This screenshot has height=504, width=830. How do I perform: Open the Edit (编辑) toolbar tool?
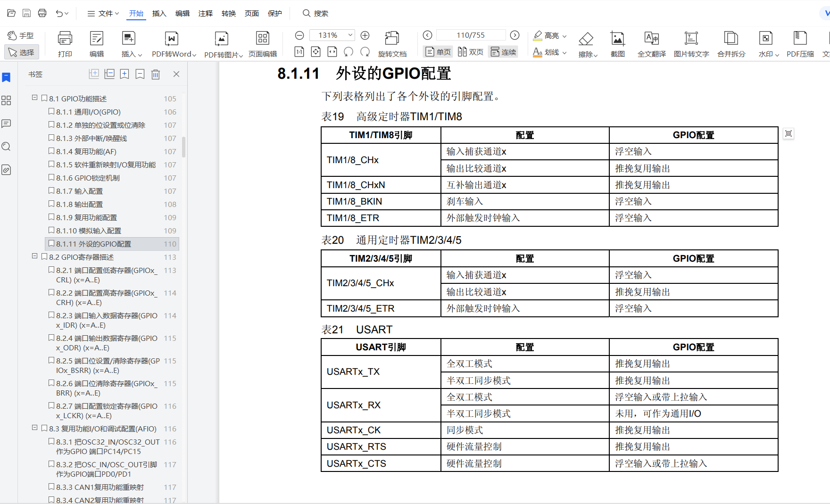pos(97,44)
